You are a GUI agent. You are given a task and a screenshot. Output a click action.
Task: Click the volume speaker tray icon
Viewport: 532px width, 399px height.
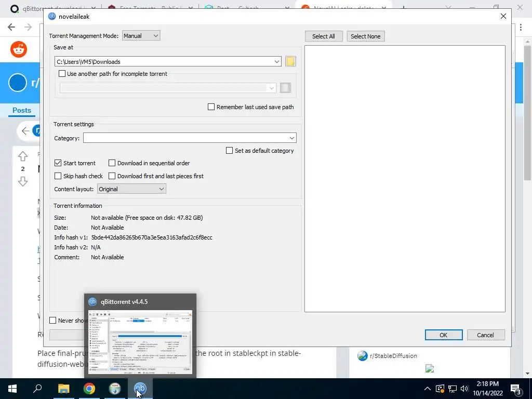coord(464,389)
